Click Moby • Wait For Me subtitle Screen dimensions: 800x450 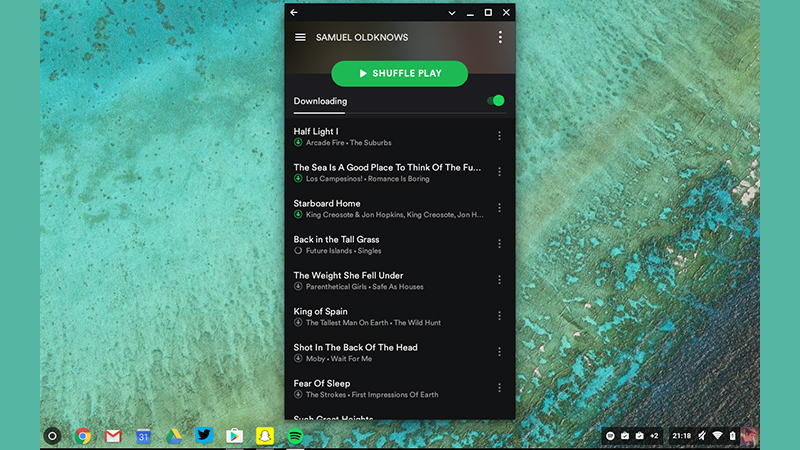click(x=339, y=359)
